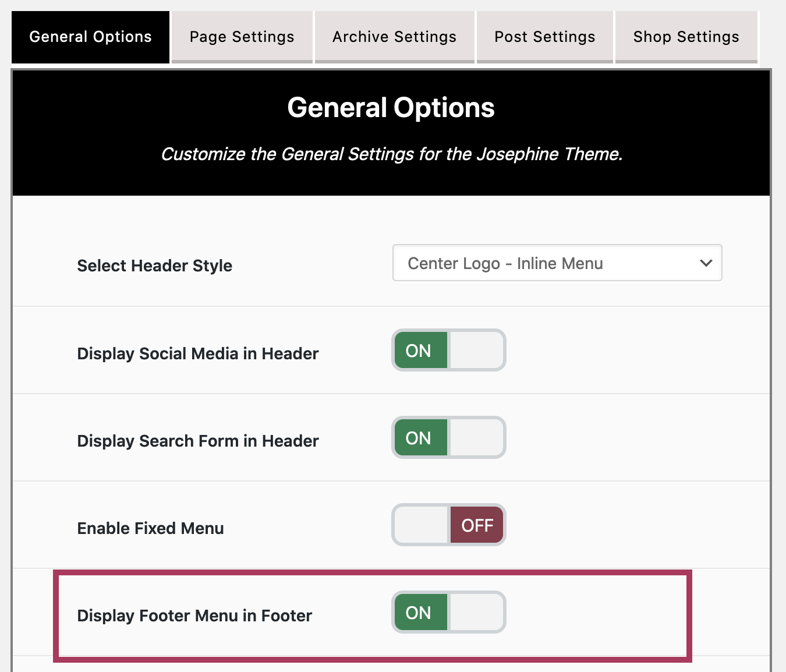Click the 'Customize the General Settings' subtitle
786x672 pixels.
392,154
